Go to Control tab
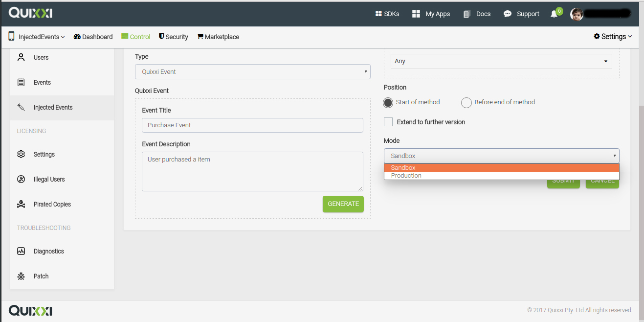 click(x=136, y=37)
